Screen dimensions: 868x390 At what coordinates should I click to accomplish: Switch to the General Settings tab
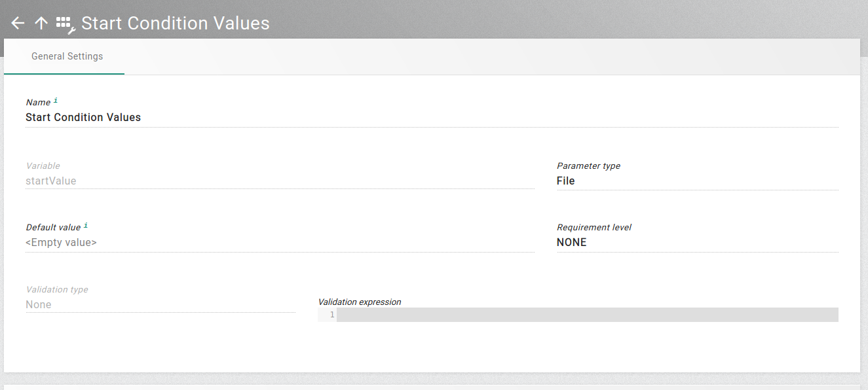[x=67, y=56]
